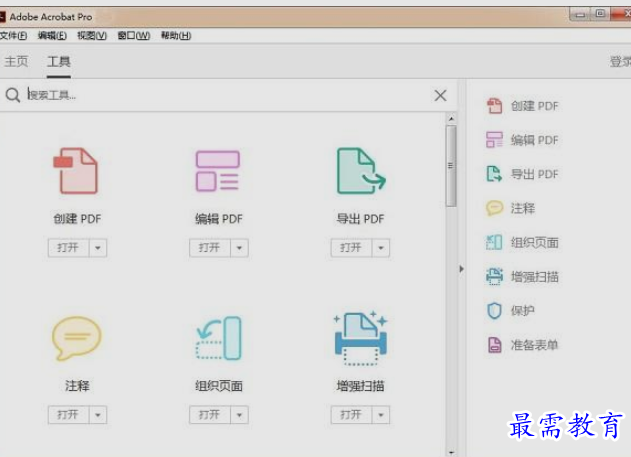Select 准备表单 text in right pane
Screen dimensions: 631x457
click(534, 345)
